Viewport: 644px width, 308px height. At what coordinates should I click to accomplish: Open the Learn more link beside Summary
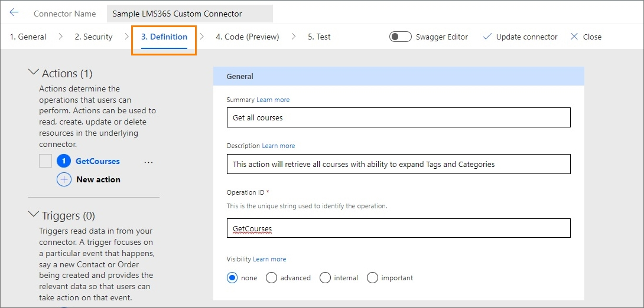click(273, 100)
